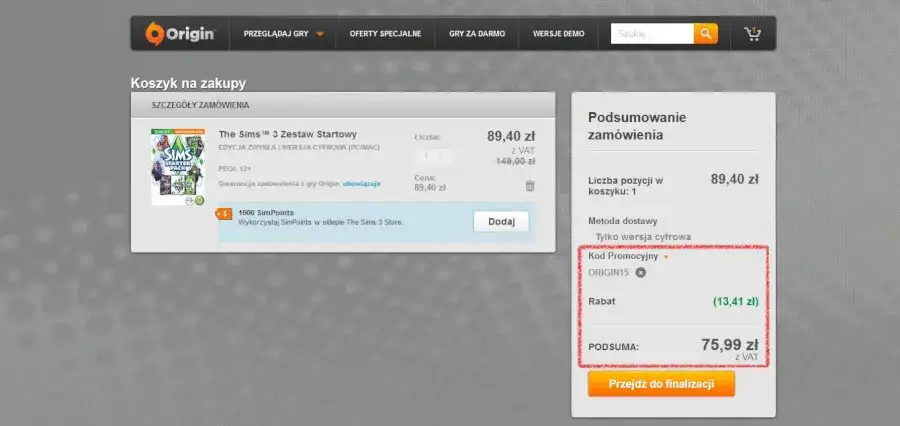The height and width of the screenshot is (426, 900).
Task: Click the Podsumowanie zamówienia heading
Action: coord(637,126)
